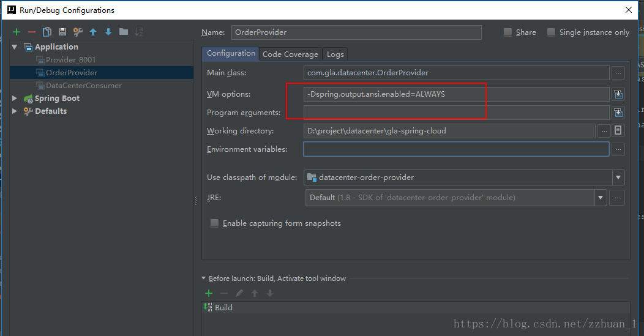Insert macros for Working directory icon
This screenshot has height=336, width=644.
(x=618, y=130)
